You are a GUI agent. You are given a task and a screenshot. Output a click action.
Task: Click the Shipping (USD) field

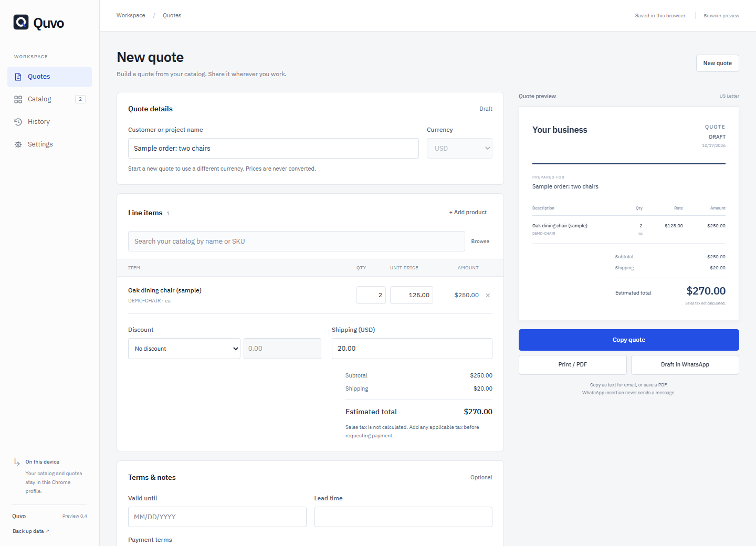point(412,349)
